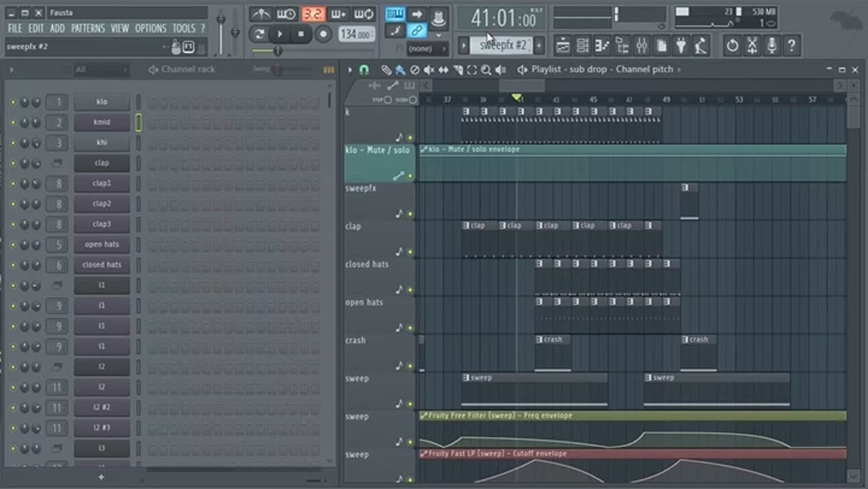Open the channel rack 'All' filter dropdown

point(102,70)
